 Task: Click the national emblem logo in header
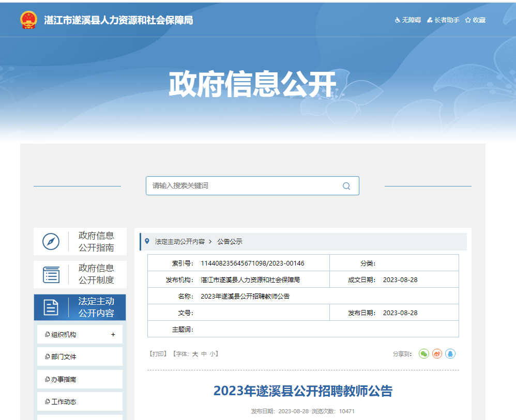28,20
